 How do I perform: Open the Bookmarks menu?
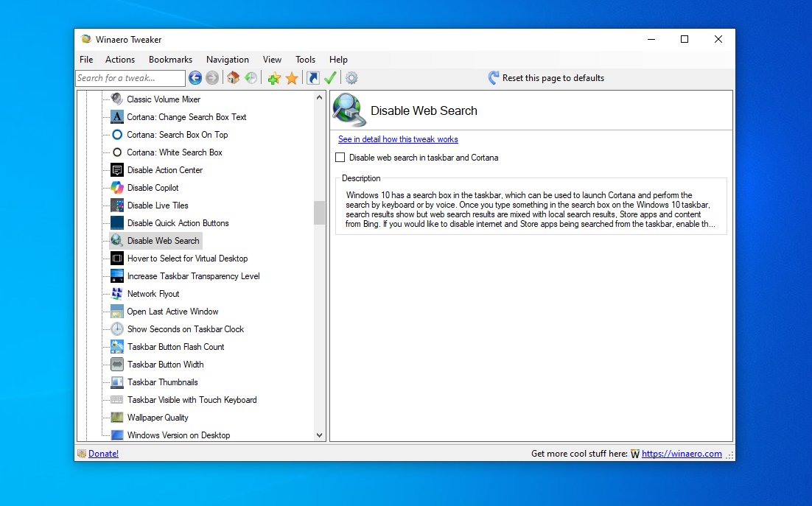pyautogui.click(x=170, y=60)
